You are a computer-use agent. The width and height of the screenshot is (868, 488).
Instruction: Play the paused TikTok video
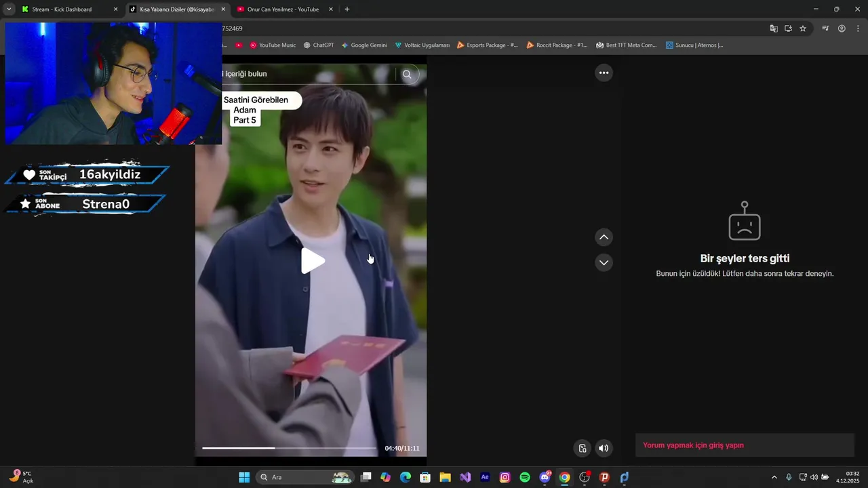pos(313,261)
